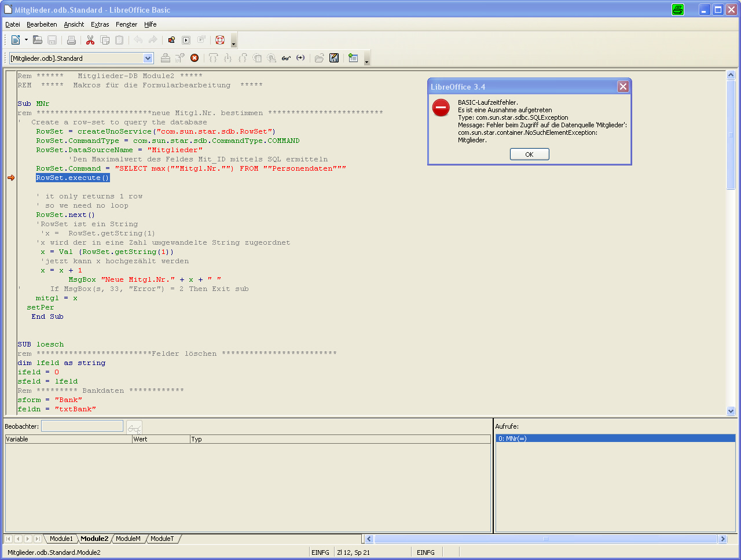Close the LibreOffice 3.4 error dialog

pyautogui.click(x=623, y=86)
